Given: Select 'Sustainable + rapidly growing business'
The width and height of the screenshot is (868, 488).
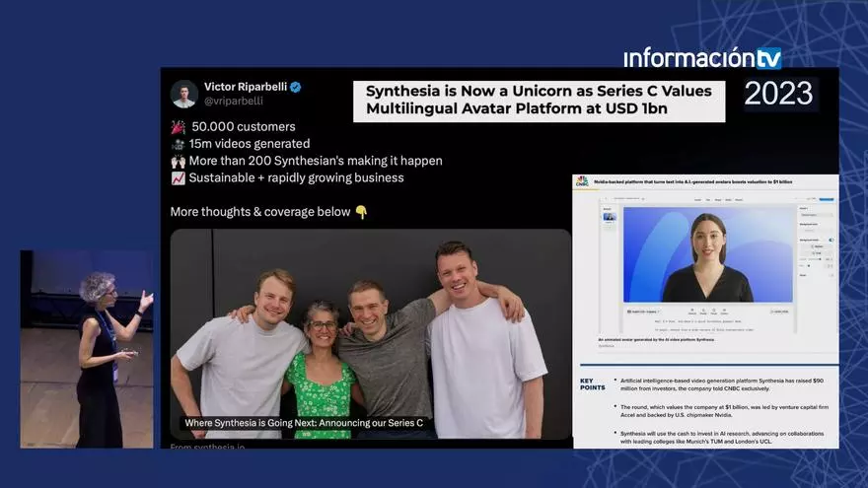Looking at the screenshot, I should coord(296,178).
